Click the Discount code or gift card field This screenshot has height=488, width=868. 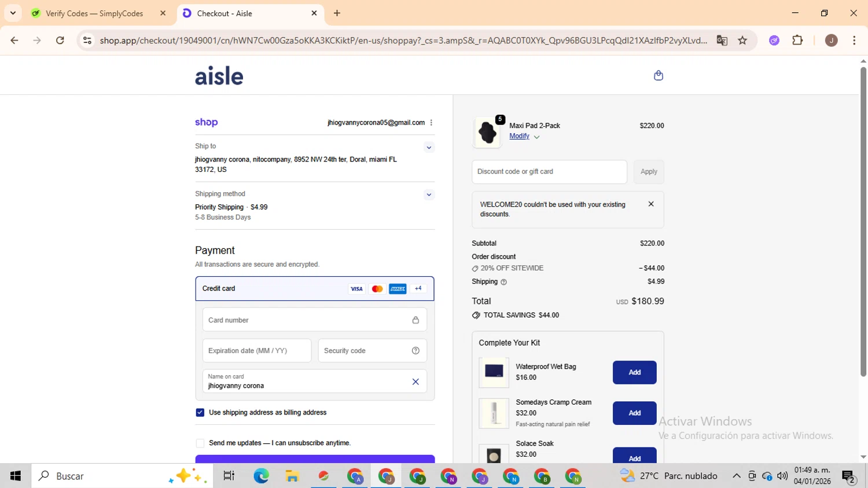549,172
